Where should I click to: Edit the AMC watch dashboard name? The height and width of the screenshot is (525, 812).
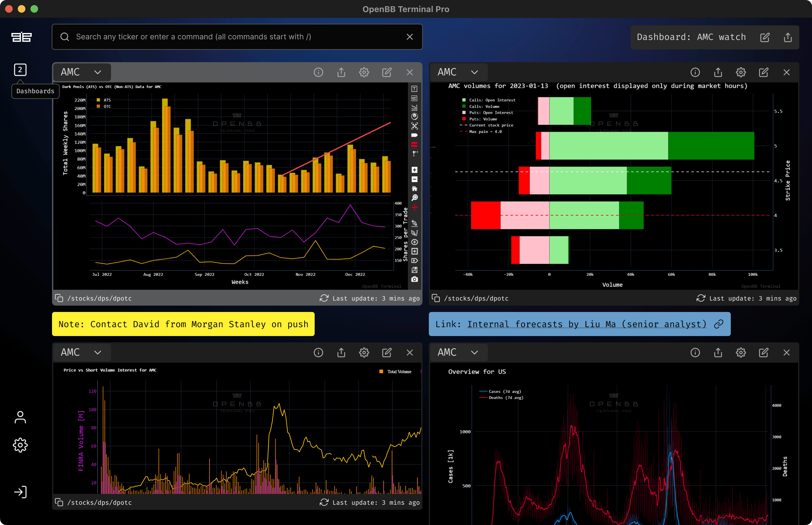coord(765,37)
